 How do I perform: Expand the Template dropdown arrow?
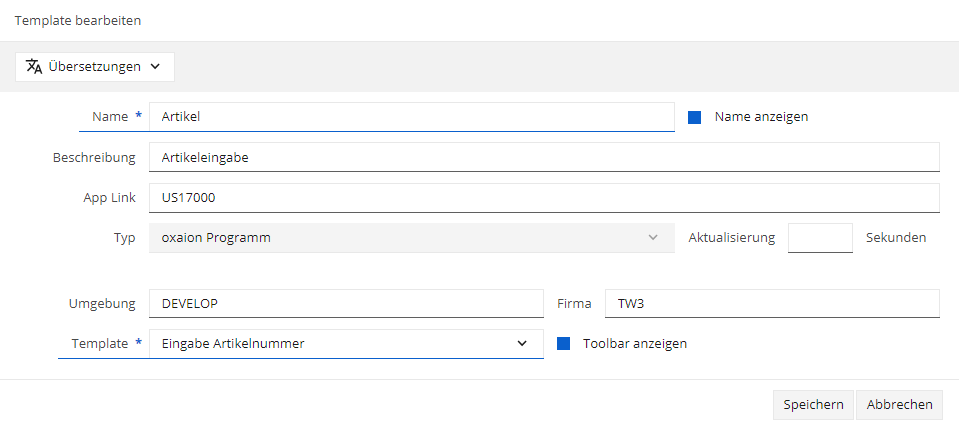coord(522,343)
